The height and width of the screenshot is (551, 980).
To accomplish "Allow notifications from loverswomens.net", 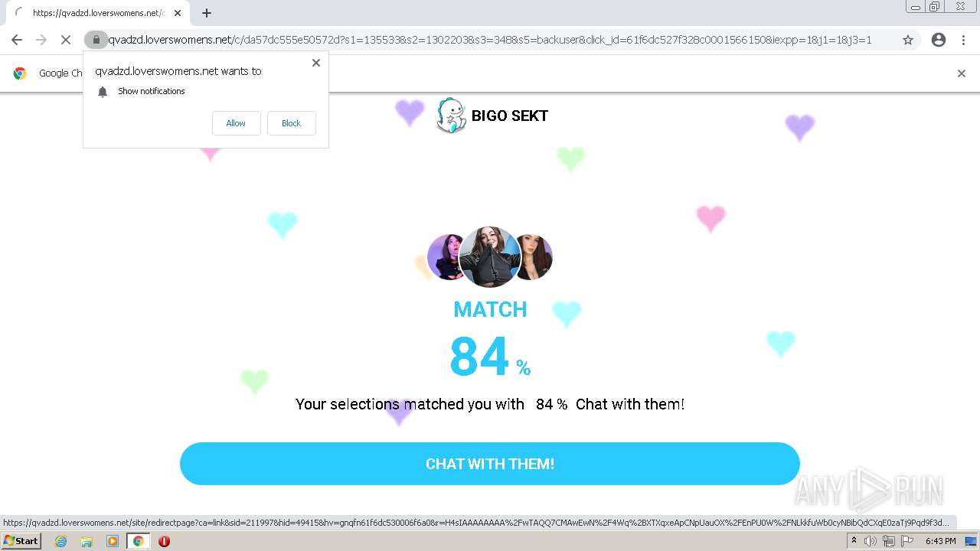I will pyautogui.click(x=236, y=123).
